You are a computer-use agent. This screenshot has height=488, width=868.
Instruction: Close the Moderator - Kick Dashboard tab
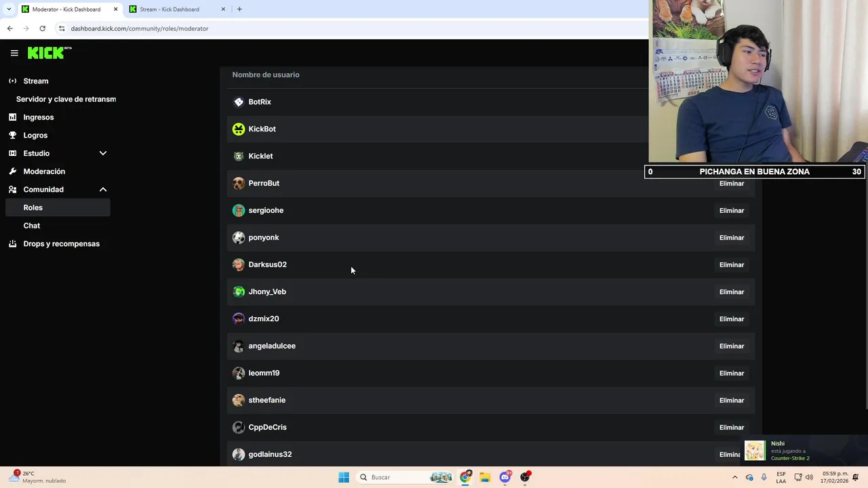tap(115, 9)
